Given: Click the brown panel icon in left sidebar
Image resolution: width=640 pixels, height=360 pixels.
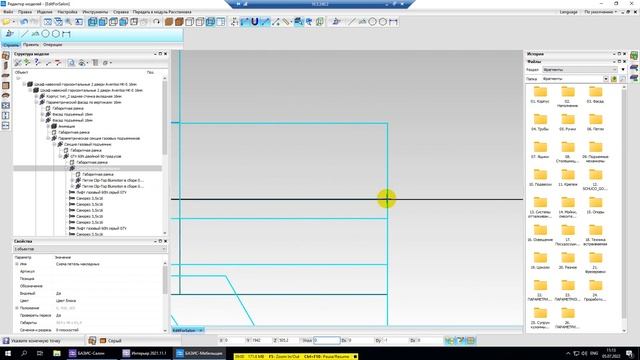Looking at the screenshot, I should pos(5,85).
